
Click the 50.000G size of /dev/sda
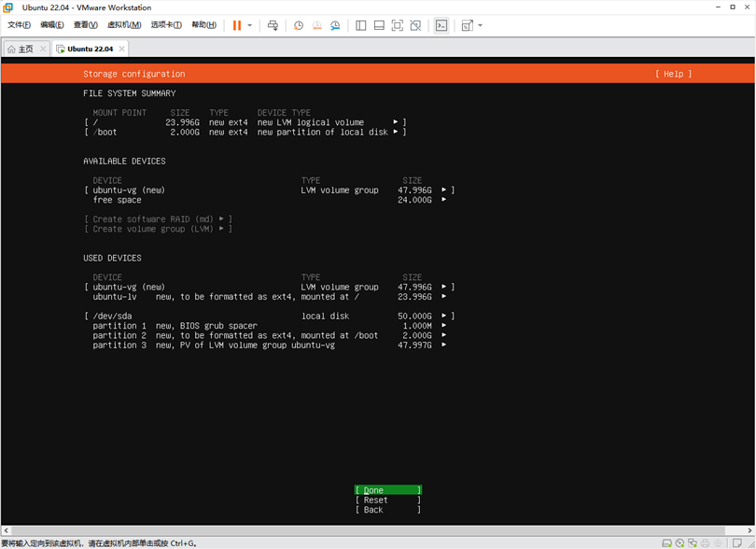click(x=414, y=316)
